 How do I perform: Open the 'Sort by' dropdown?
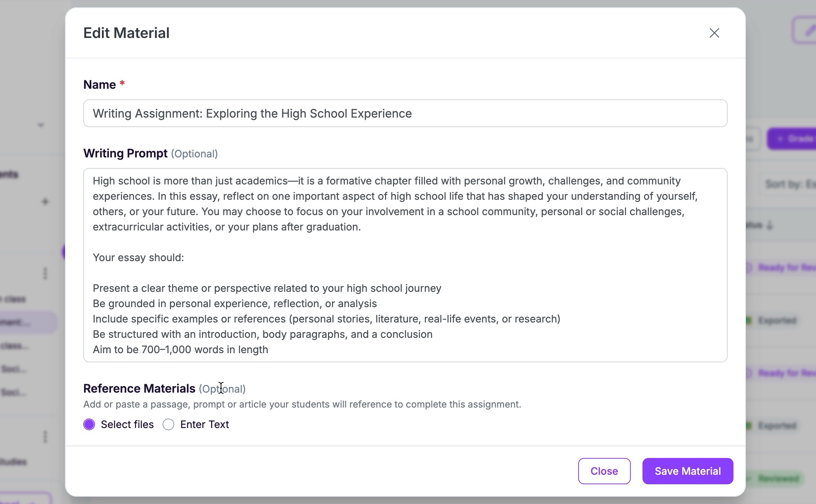click(789, 184)
